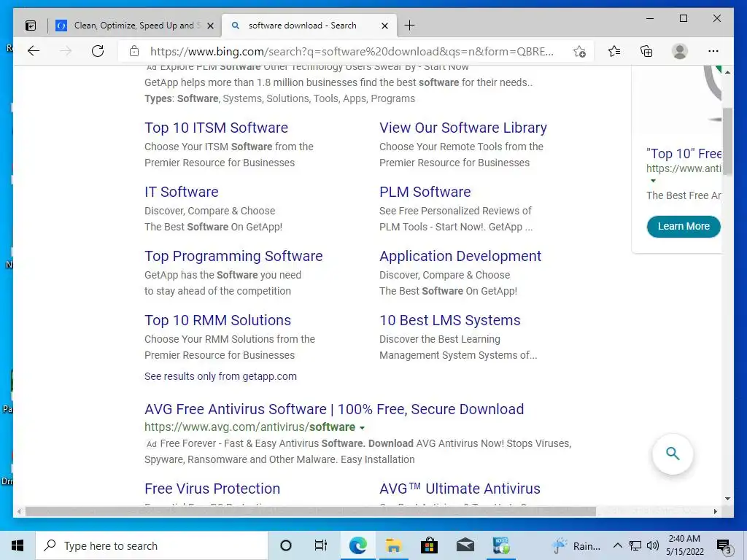
Task: Click the Type here to search box
Action: pyautogui.click(x=152, y=545)
